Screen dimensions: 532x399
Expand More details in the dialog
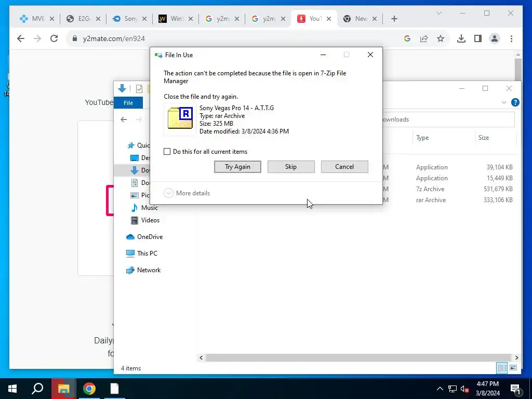(x=187, y=193)
